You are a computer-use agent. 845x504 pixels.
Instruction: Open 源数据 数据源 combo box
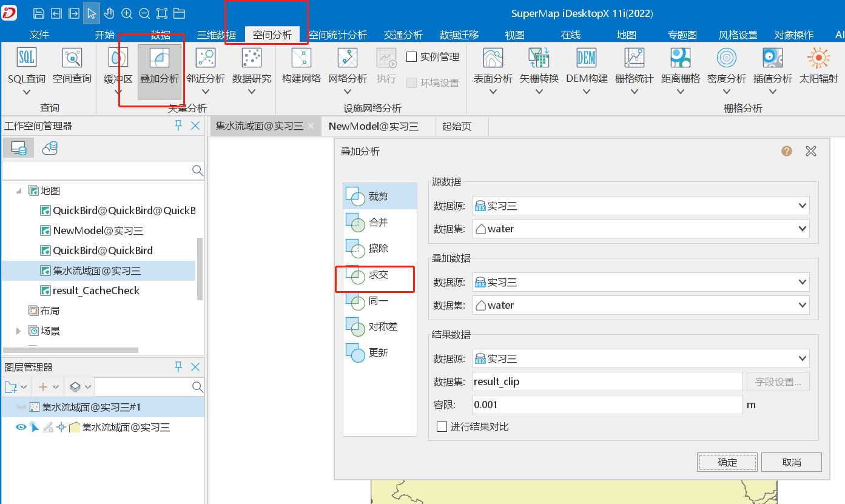point(641,206)
